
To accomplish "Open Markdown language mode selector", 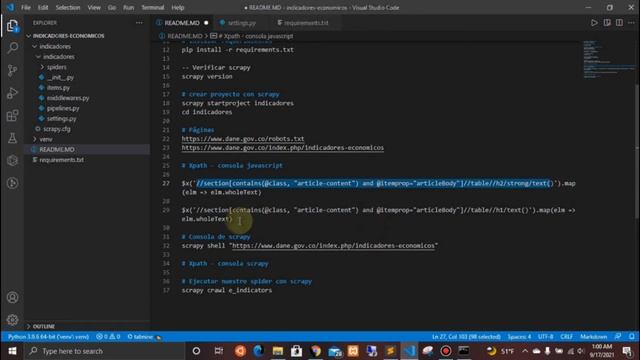I will (593, 337).
